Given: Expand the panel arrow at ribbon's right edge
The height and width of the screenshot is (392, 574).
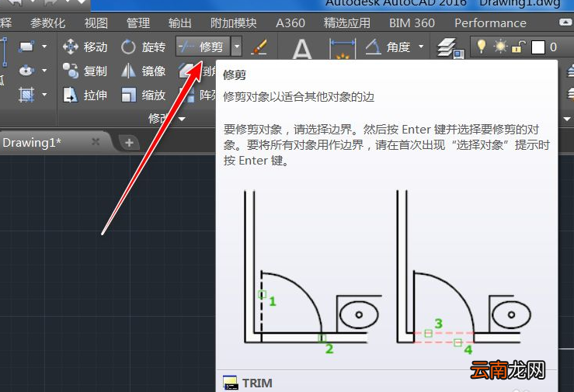Looking at the screenshot, I should [x=567, y=119].
